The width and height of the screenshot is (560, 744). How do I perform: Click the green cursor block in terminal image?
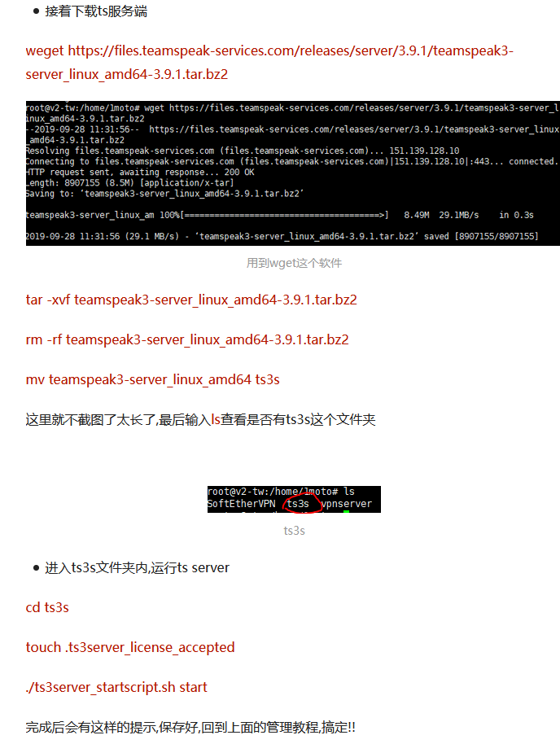[x=347, y=511]
